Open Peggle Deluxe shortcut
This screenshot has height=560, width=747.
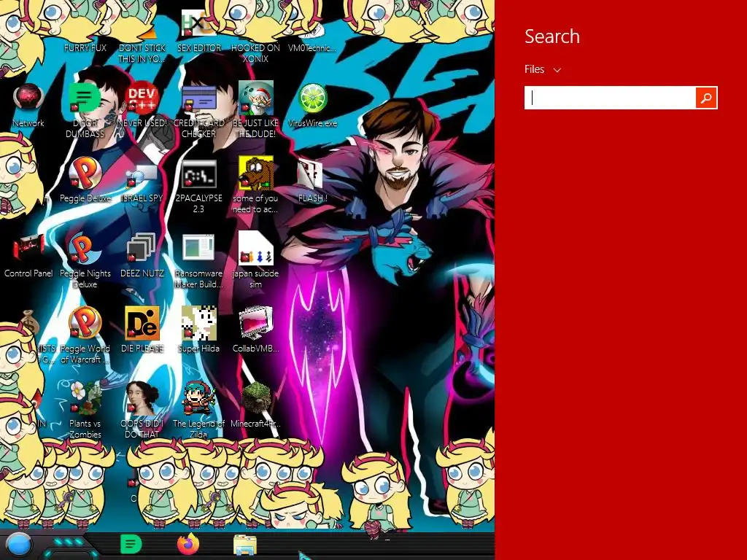(85, 173)
